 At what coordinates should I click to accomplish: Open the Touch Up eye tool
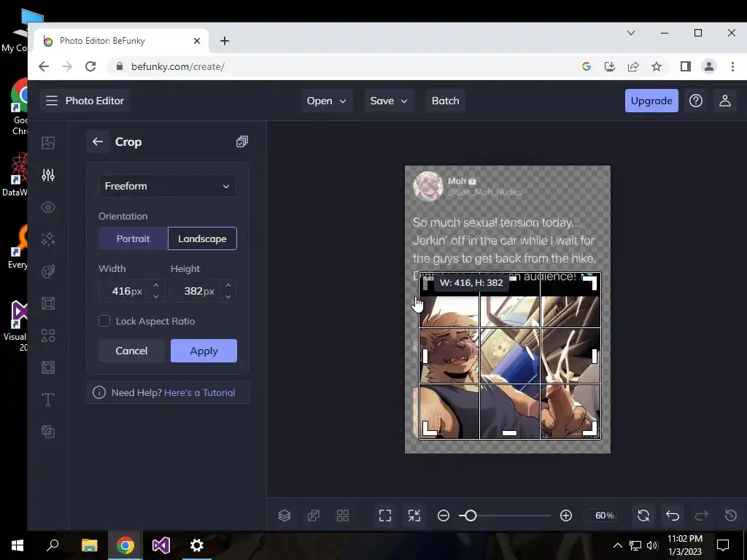tap(48, 207)
